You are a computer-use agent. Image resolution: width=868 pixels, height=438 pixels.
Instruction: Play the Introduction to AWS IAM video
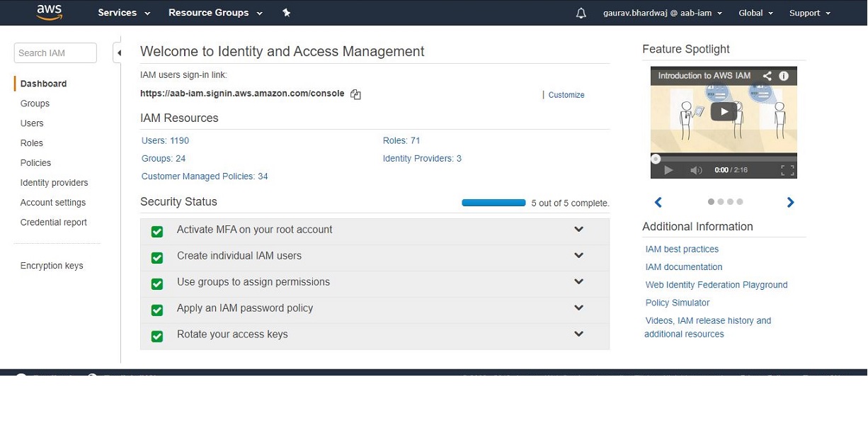pyautogui.click(x=724, y=111)
